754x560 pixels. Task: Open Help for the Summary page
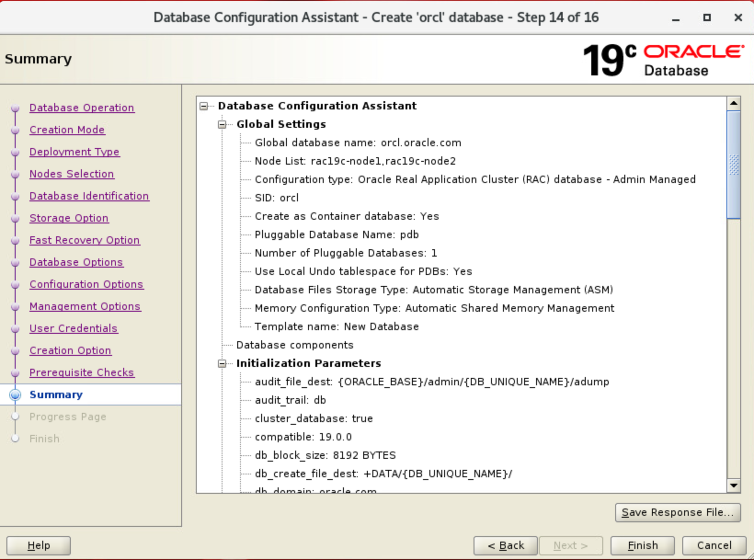click(x=38, y=545)
